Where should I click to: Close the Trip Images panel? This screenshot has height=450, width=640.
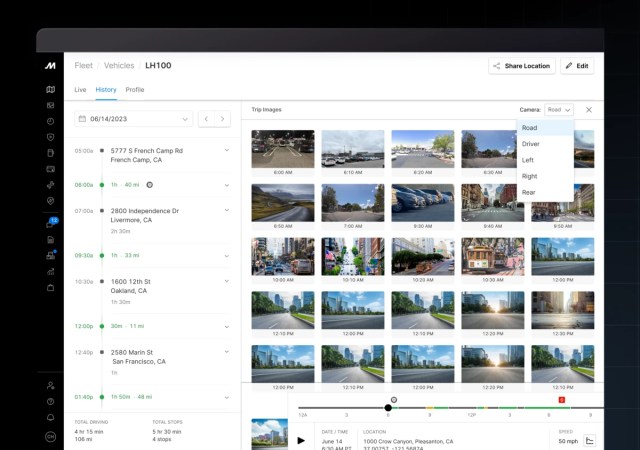pos(588,110)
